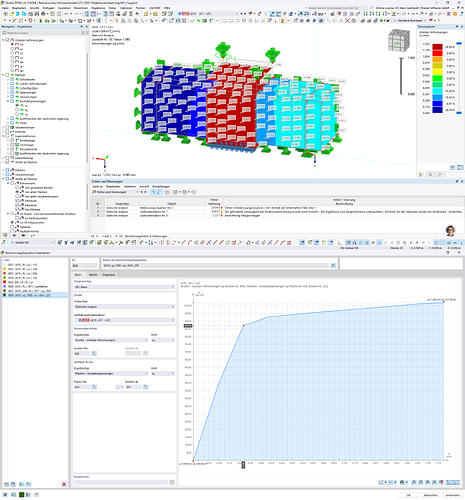Open the Diagrammtyp dropdown

[124, 287]
